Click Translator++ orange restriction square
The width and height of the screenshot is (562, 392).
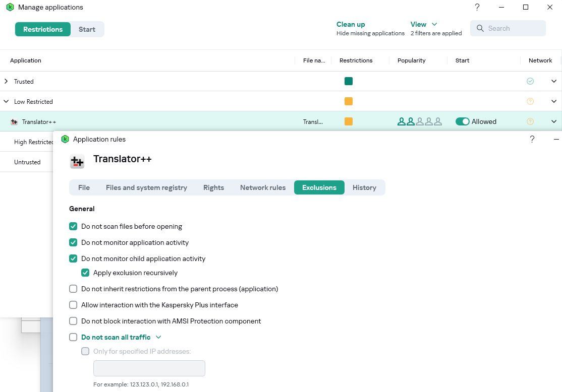coord(349,122)
